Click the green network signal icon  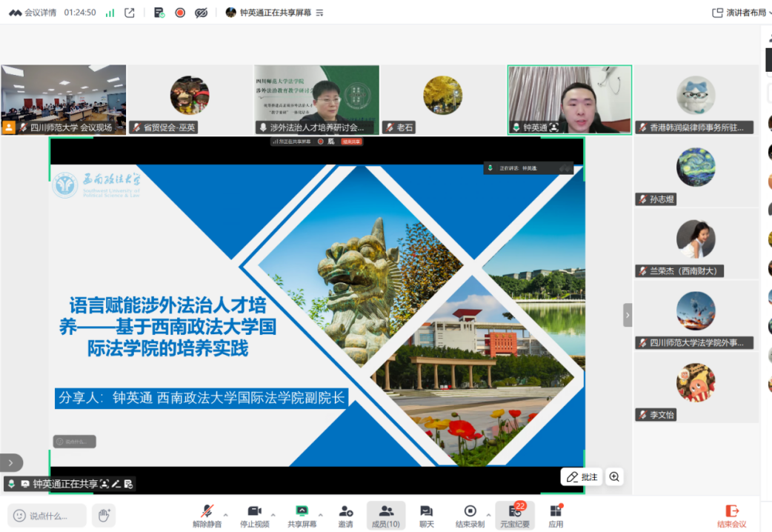(110, 13)
